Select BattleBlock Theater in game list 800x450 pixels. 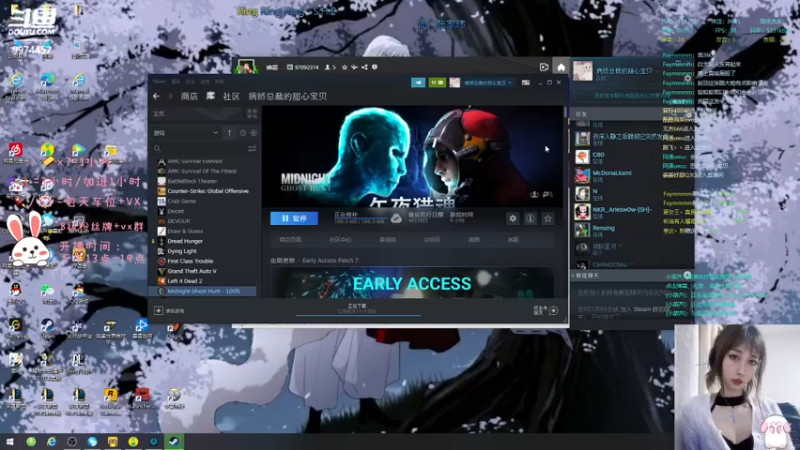click(x=192, y=181)
